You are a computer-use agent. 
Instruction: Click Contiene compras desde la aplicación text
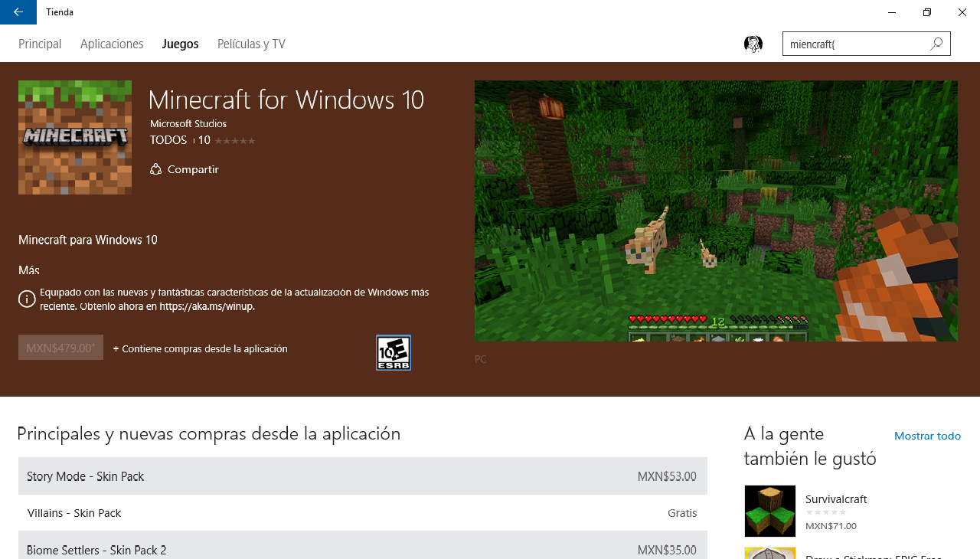(201, 348)
